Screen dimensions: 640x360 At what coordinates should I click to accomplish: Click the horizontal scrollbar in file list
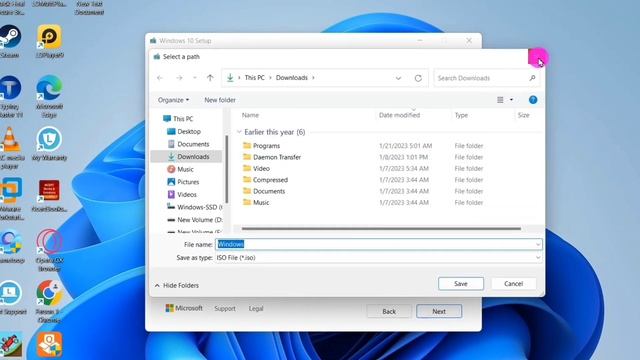click(381, 229)
